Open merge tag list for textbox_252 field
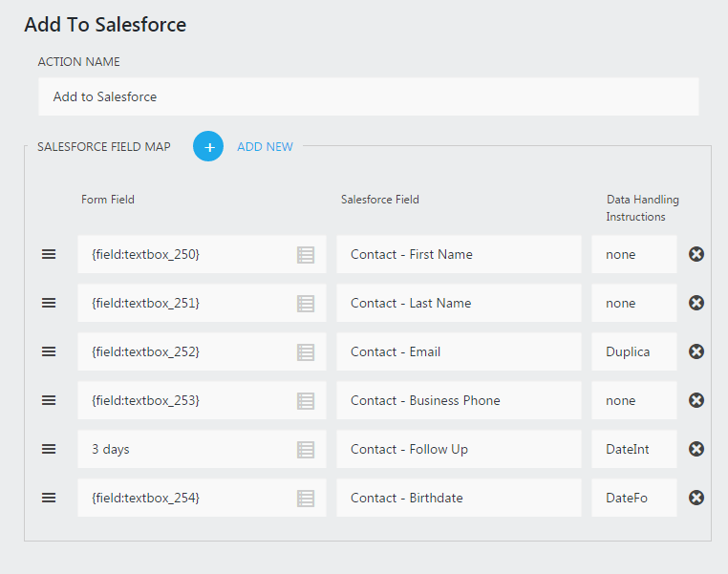 [306, 352]
